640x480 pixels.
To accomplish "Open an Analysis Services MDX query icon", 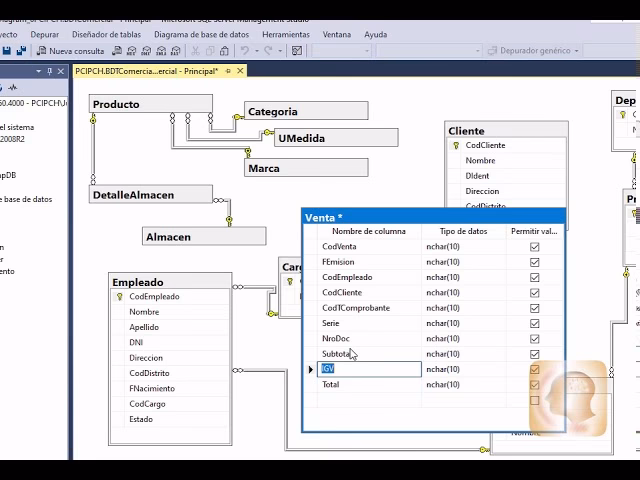I will click(131, 51).
